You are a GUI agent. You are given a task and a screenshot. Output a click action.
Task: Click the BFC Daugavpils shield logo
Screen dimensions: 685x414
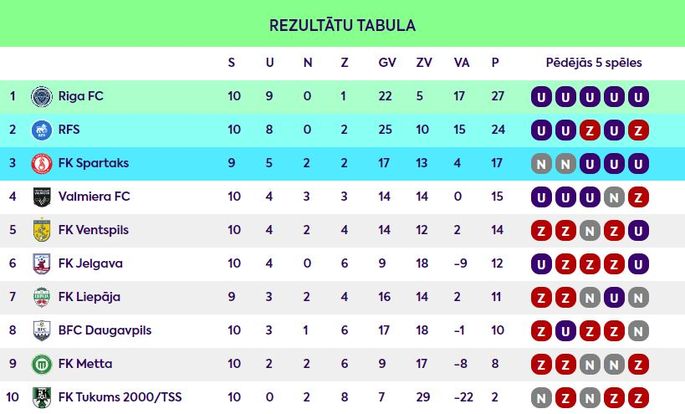(42, 331)
